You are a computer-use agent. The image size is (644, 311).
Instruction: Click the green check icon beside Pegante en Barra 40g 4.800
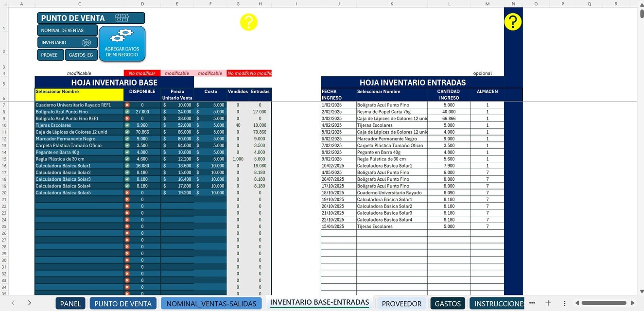[x=127, y=152]
